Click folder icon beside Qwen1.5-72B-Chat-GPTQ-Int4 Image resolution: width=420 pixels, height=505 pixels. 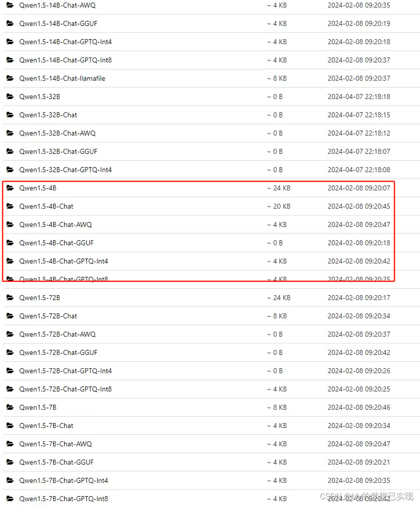click(10, 371)
